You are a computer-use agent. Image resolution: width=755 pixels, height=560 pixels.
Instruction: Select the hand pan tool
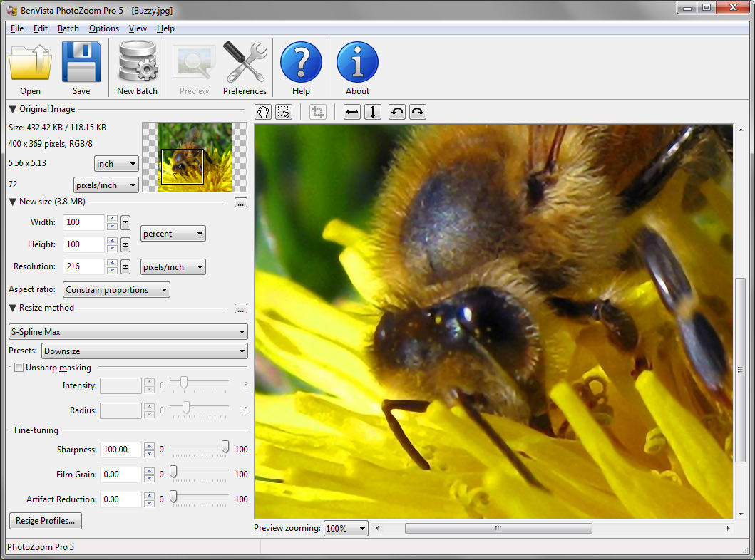(263, 112)
